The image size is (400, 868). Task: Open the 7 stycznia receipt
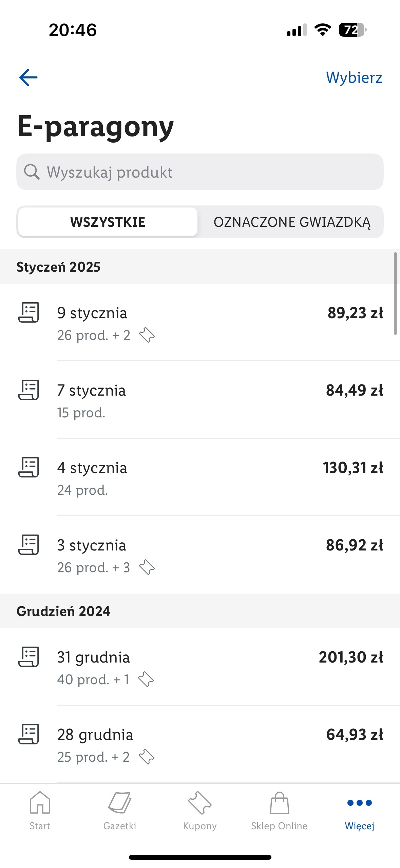204,400
